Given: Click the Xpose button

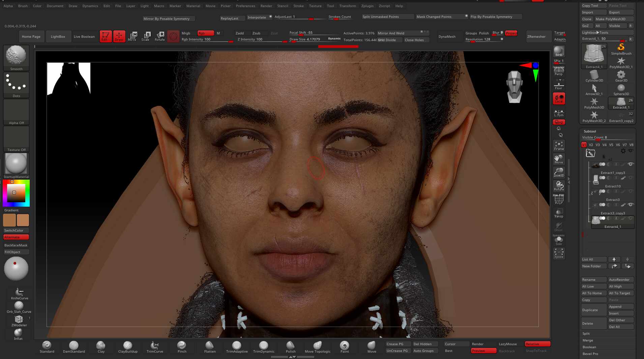Looking at the screenshot, I should point(559,253).
